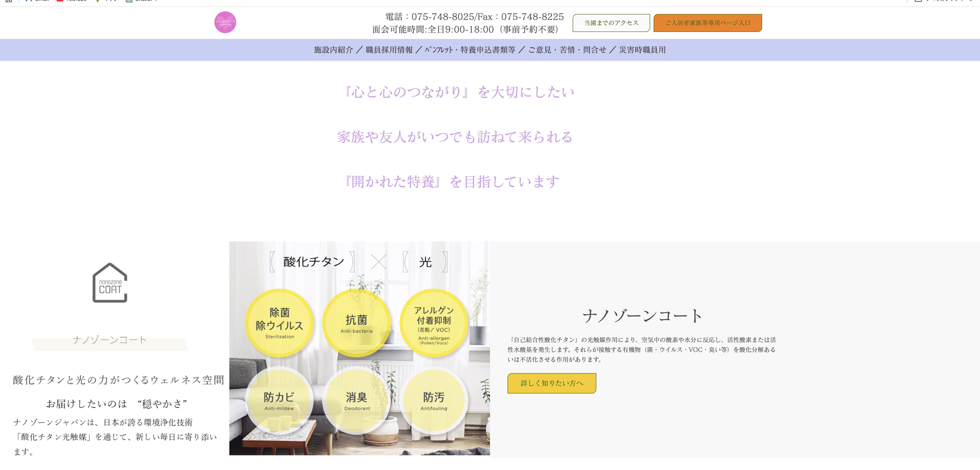Select パンフレット・特養申込書類等 menu item
This screenshot has width=980, height=470.
pos(470,50)
